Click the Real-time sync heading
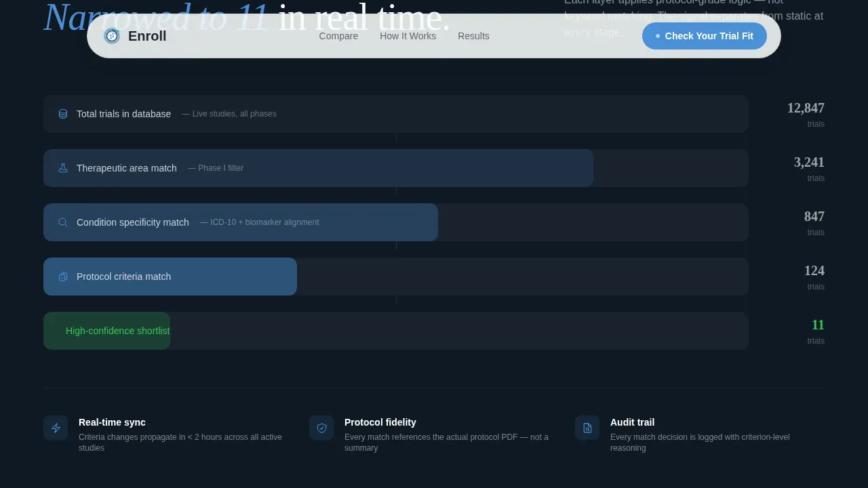Viewport: 868px width, 488px height. pyautogui.click(x=112, y=422)
